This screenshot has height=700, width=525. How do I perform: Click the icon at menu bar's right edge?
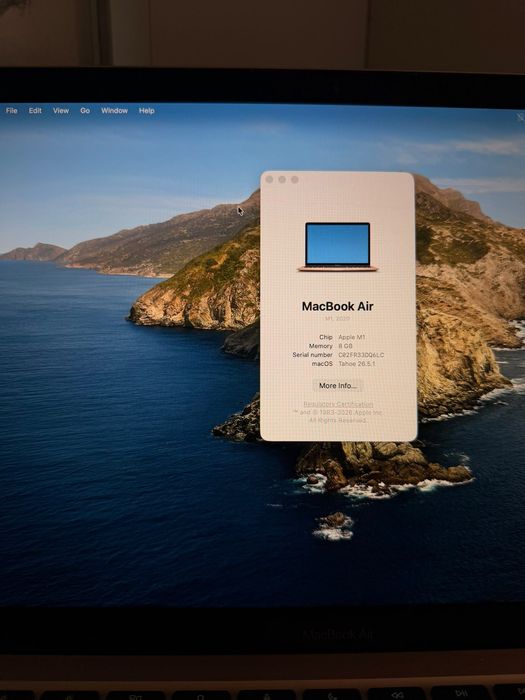pyautogui.click(x=520, y=117)
